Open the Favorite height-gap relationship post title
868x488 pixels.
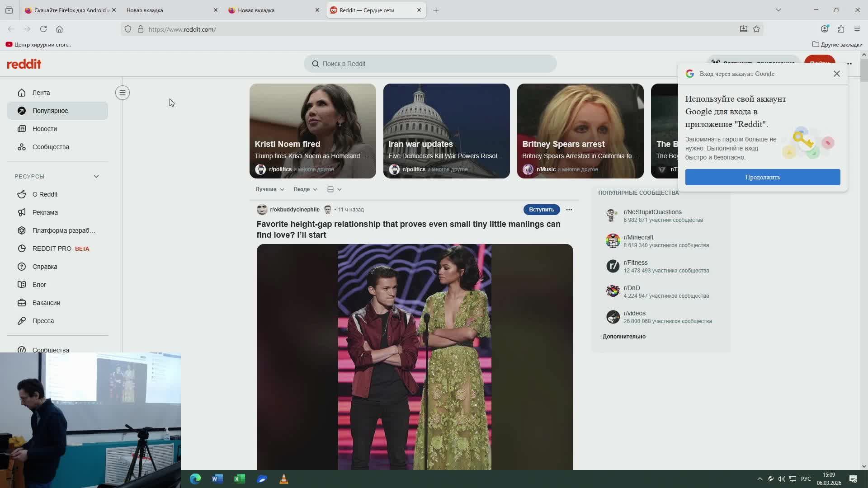(x=408, y=230)
